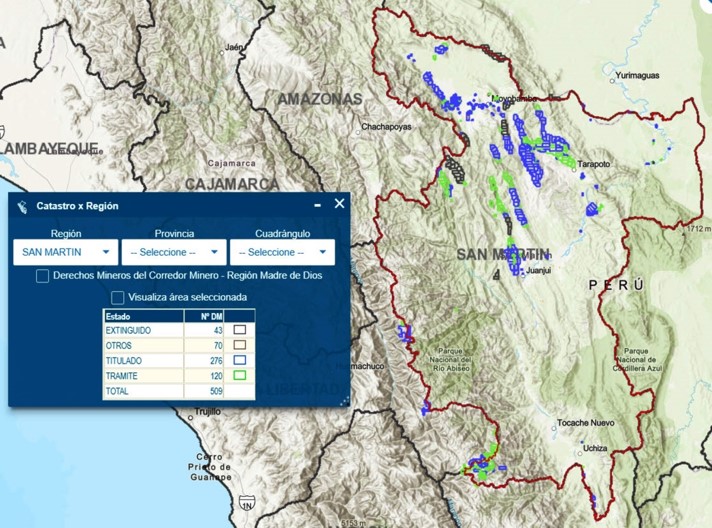This screenshot has width=712, height=528.
Task: Select the EXTINGUIDO row in the table
Action: (x=143, y=330)
